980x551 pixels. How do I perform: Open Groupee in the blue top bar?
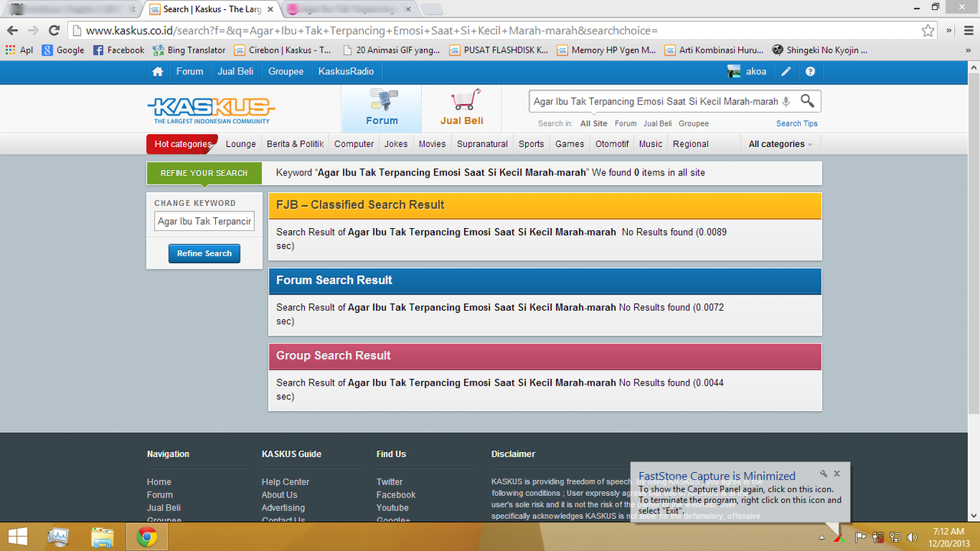click(286, 71)
